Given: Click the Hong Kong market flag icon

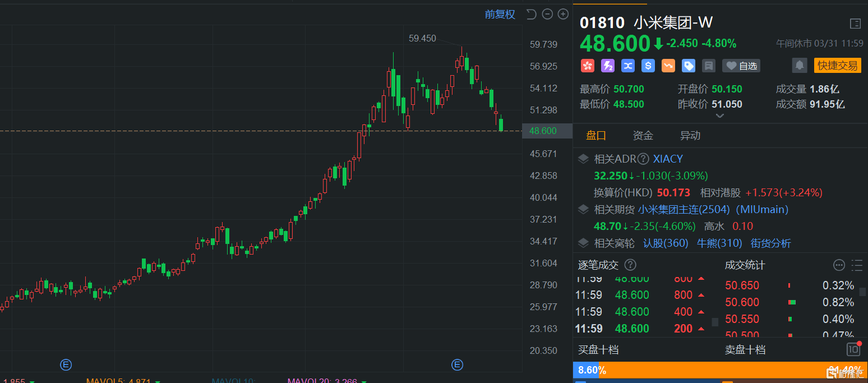Looking at the screenshot, I should click(x=587, y=66).
